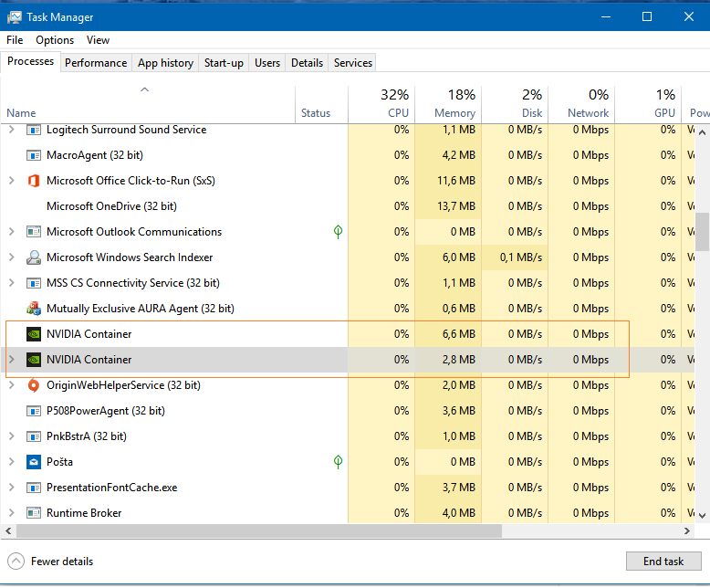The image size is (710, 588).
Task: Click the vertical scrollbar up arrow
Action: click(x=702, y=132)
